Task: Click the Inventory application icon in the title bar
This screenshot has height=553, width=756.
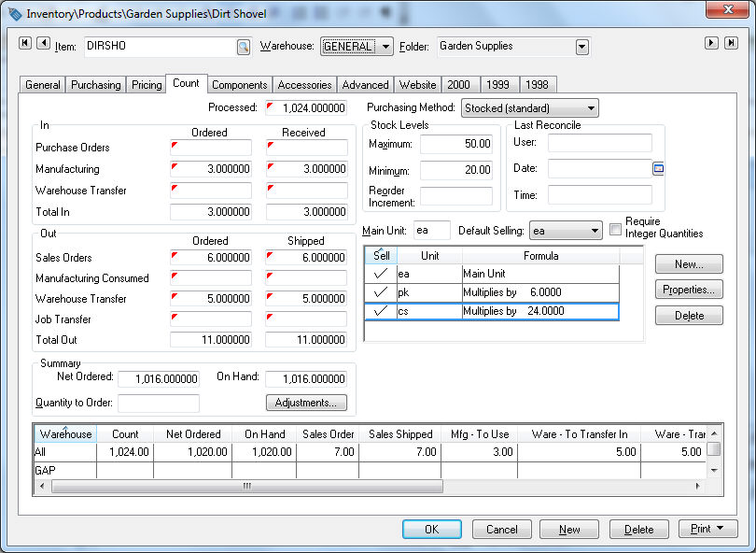Action: (x=13, y=14)
